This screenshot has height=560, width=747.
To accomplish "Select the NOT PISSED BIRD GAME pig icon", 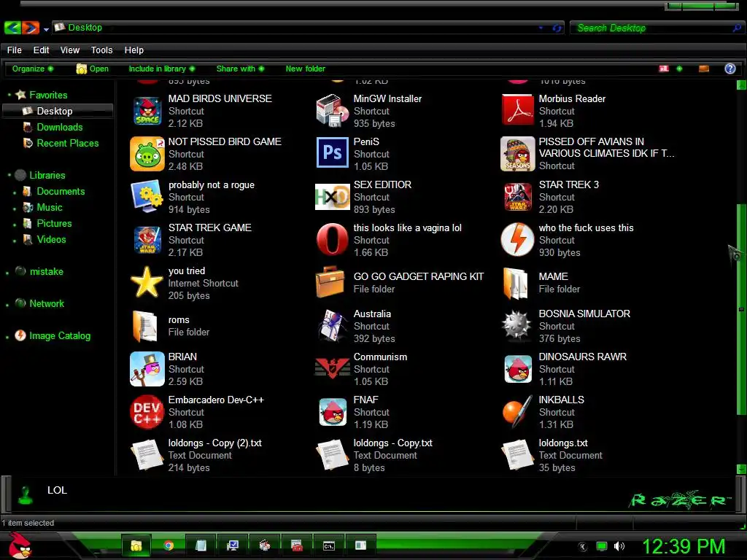I will click(147, 154).
